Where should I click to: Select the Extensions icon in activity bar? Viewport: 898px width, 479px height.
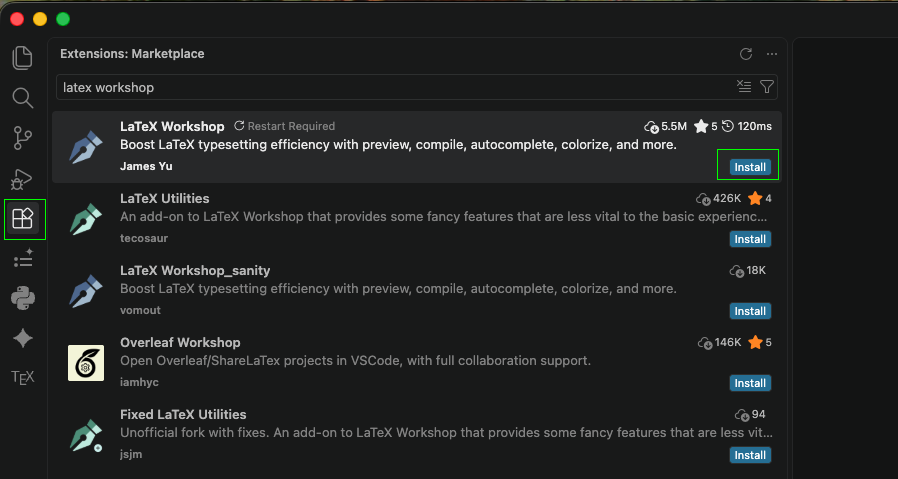tap(23, 219)
